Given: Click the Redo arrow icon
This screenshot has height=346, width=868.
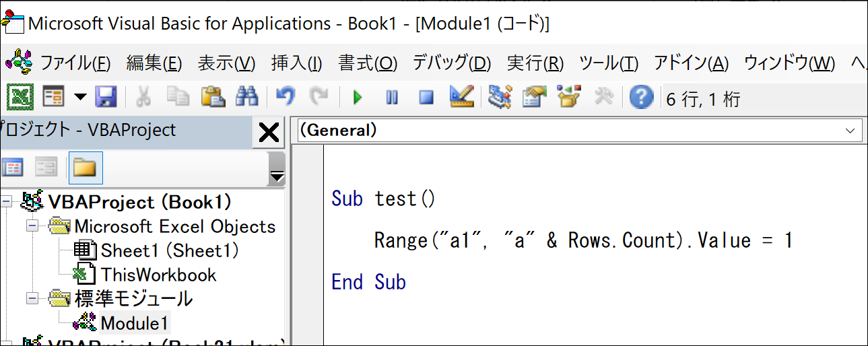Looking at the screenshot, I should 319,98.
